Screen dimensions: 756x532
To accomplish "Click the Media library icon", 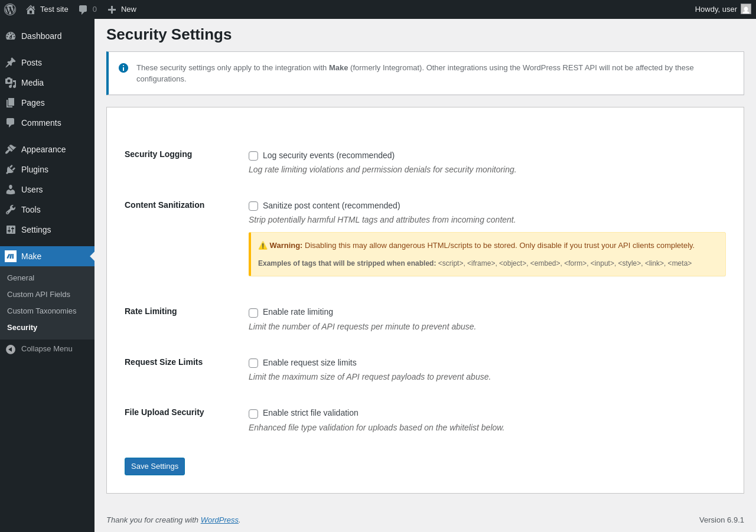I will 11,83.
